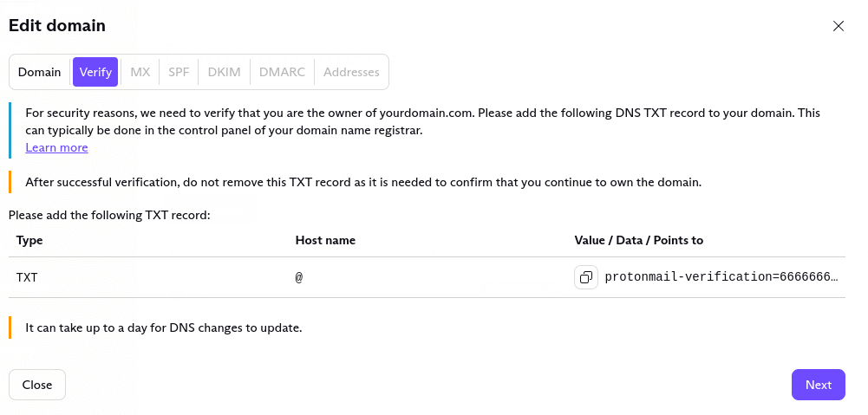Open the DKIM tab
Viewport: 868px width, 415px height.
pos(224,72)
